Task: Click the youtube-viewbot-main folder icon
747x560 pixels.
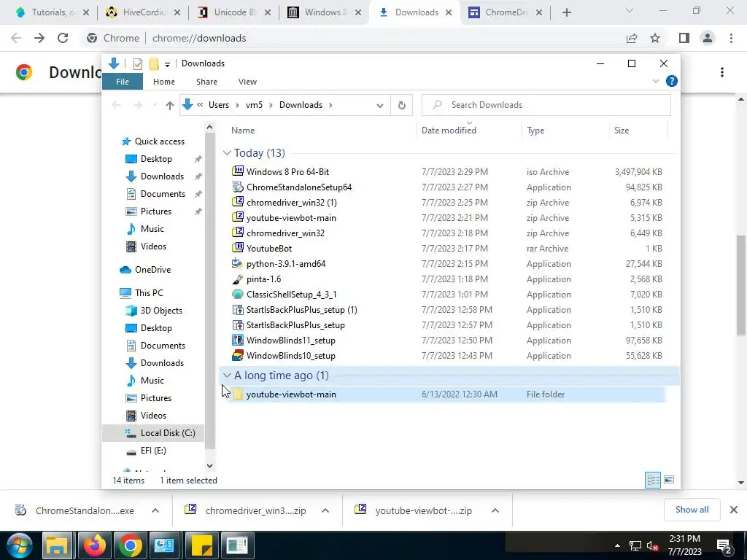Action: (x=237, y=394)
